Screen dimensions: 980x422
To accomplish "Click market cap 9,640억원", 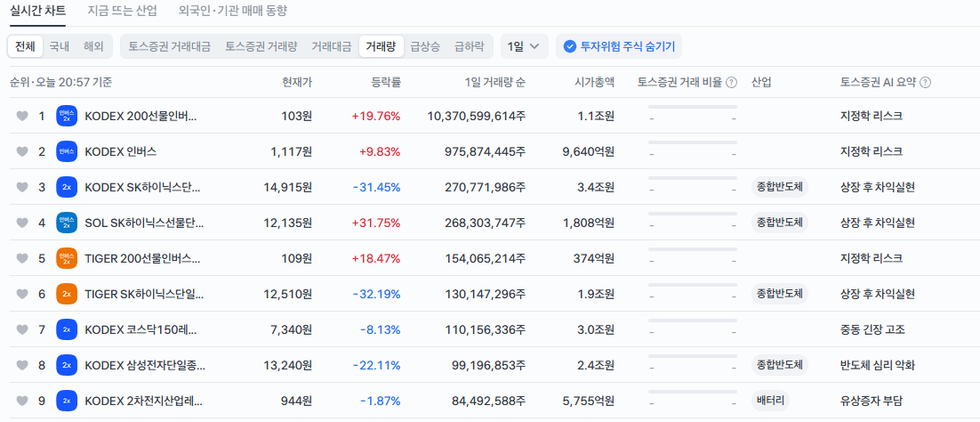I will pos(588,151).
